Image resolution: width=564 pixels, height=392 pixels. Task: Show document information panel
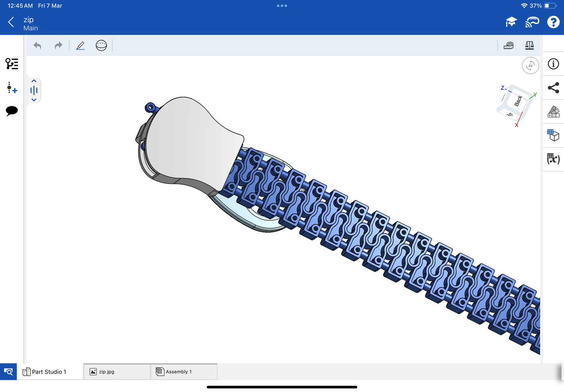553,64
